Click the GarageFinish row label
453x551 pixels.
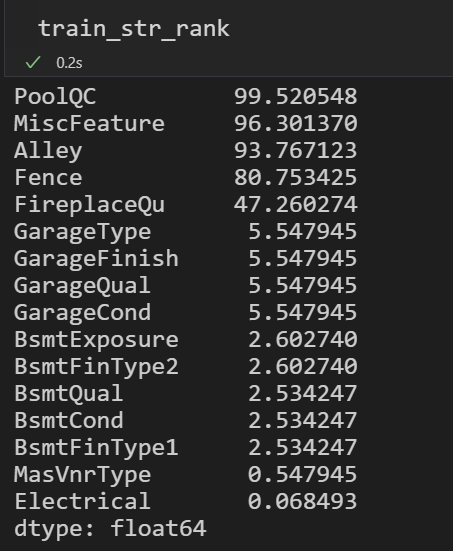point(96,259)
